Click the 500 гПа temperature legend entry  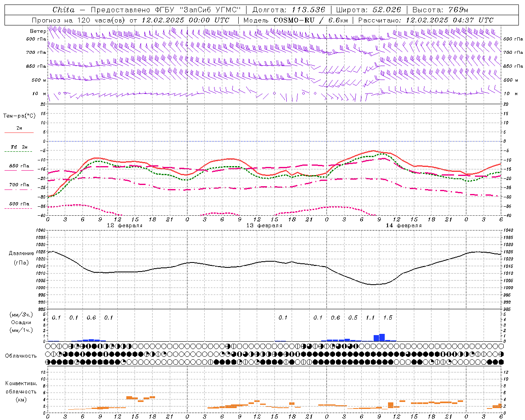click(19, 204)
